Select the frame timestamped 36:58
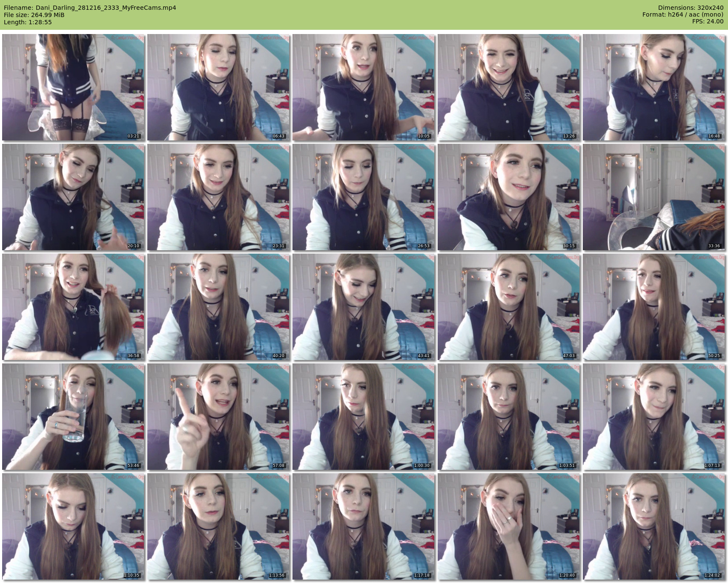 coord(73,307)
